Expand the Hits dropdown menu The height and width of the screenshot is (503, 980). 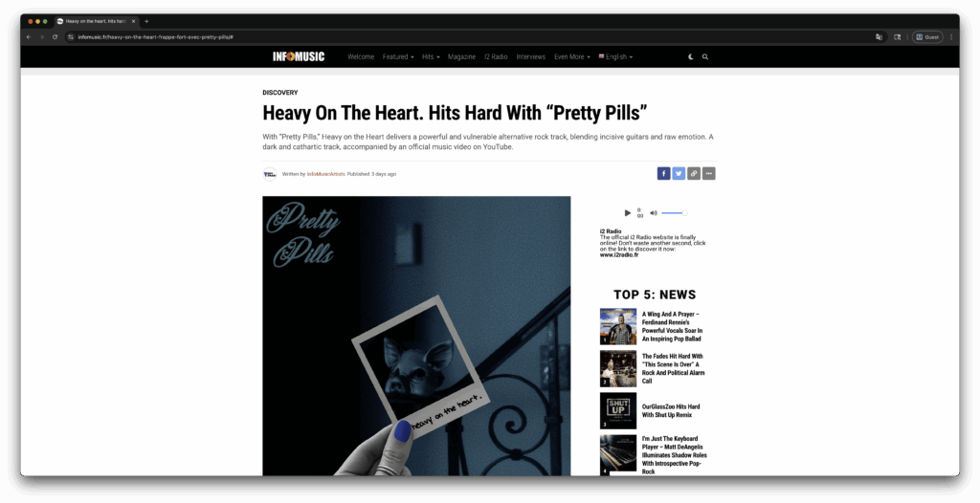pyautogui.click(x=431, y=56)
